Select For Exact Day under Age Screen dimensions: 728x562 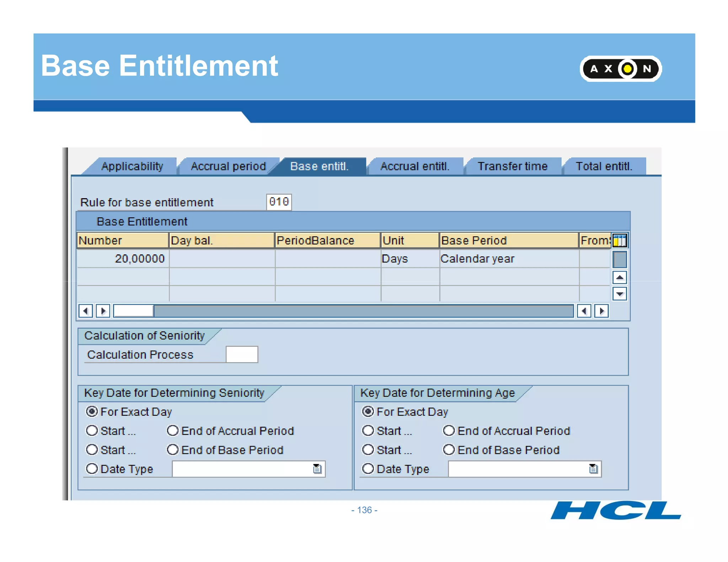pos(368,412)
